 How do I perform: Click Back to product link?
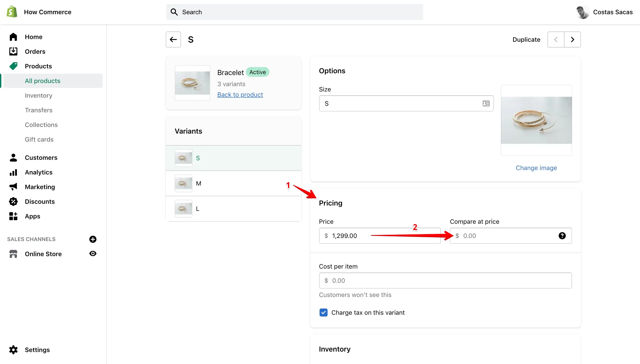click(240, 95)
